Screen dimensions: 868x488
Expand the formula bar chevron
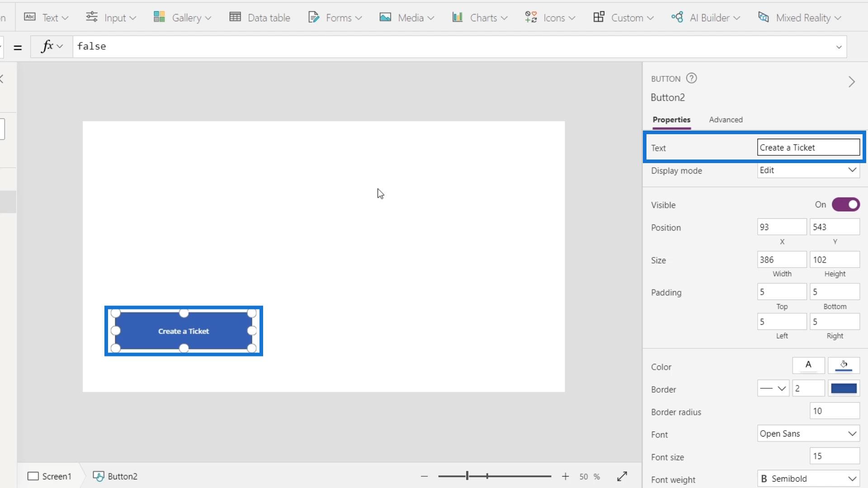tap(839, 47)
